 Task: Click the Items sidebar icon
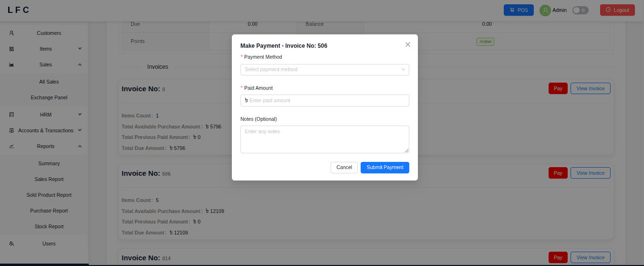click(x=11, y=49)
